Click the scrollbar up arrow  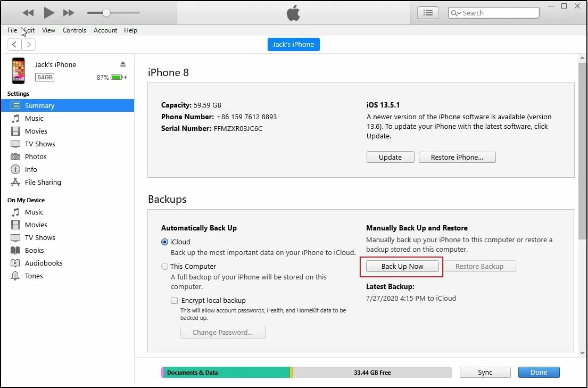[x=582, y=58]
